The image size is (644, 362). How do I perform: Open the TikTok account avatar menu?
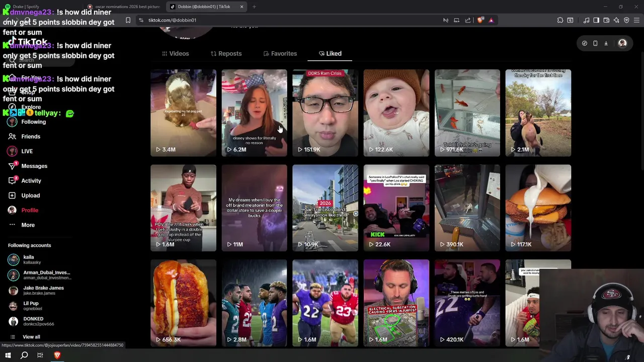point(622,43)
